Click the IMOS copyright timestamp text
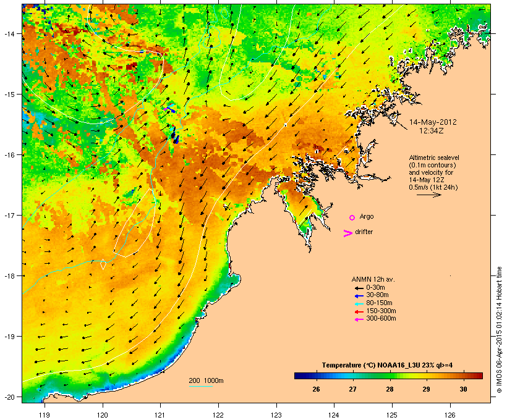The width and height of the screenshot is (507, 420). click(499, 330)
